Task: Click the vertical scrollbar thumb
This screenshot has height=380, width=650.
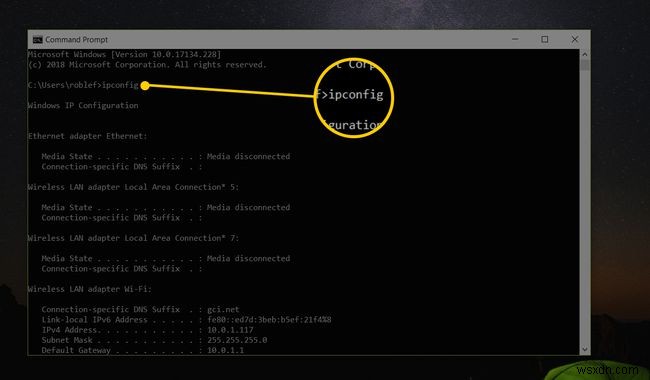Action: coord(585,65)
